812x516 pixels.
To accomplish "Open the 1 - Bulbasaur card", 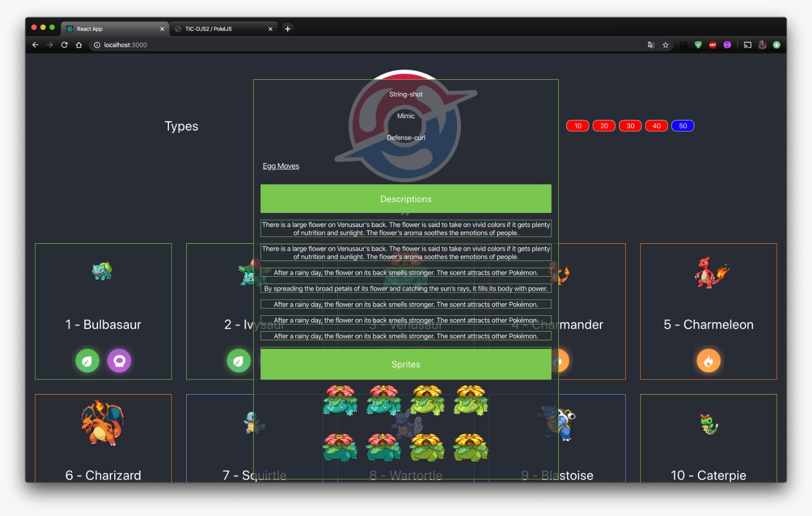I will 103,311.
